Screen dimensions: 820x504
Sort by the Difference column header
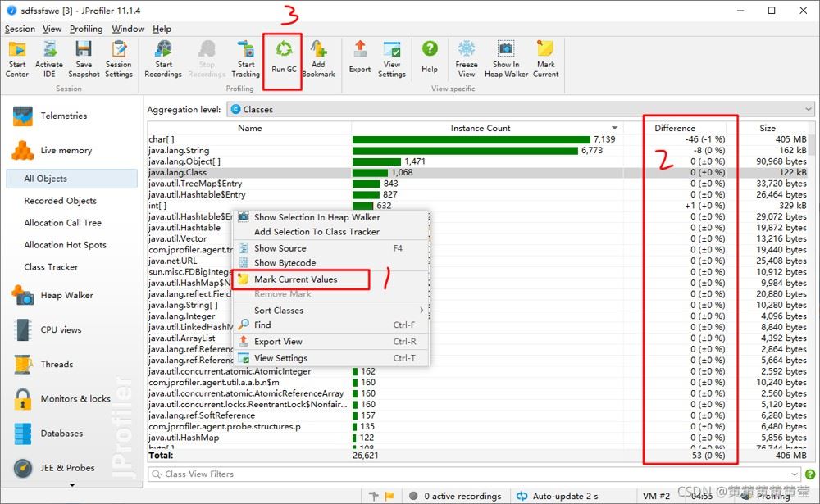tap(675, 128)
